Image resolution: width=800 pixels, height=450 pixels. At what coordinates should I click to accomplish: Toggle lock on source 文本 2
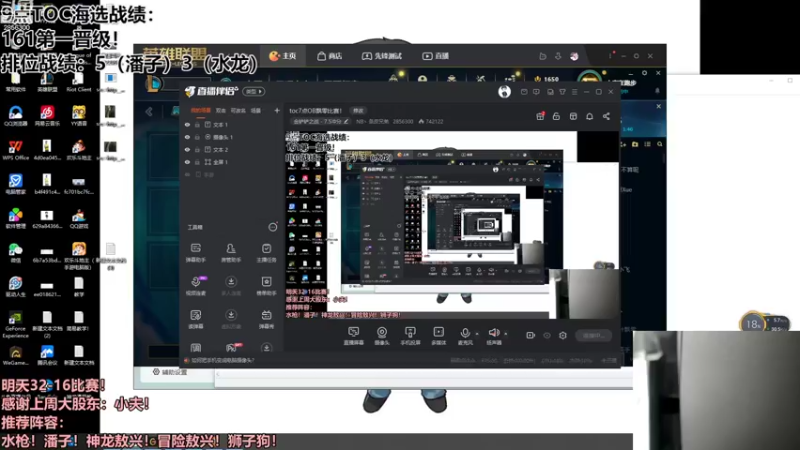click(197, 149)
